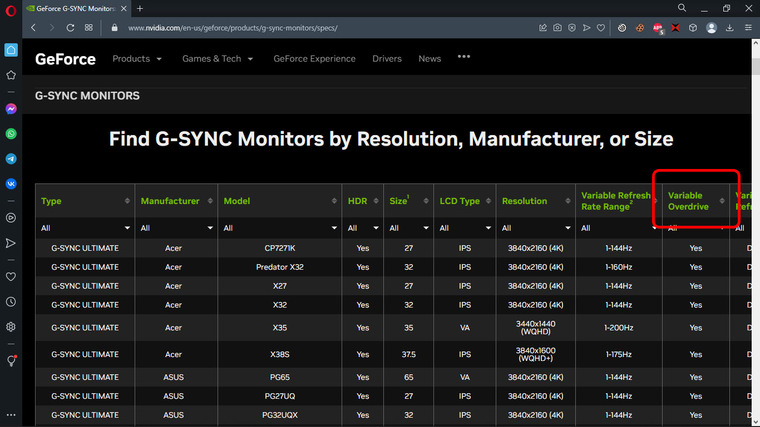Click the GeForce Experience link
Screen dimensions: 760x427
pos(314,59)
